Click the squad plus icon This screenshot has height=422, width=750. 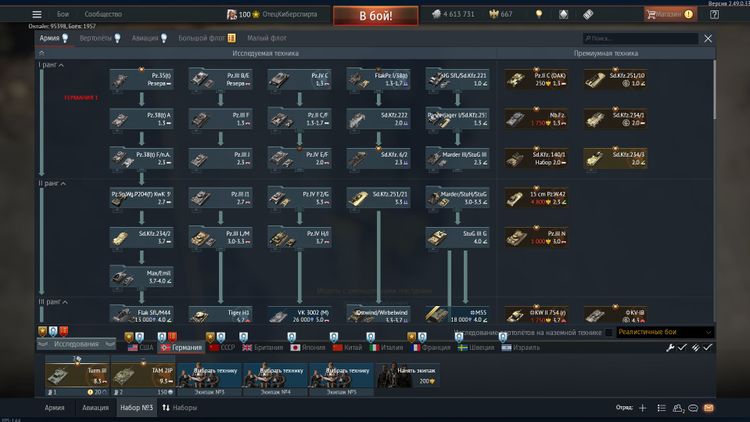pos(643,408)
